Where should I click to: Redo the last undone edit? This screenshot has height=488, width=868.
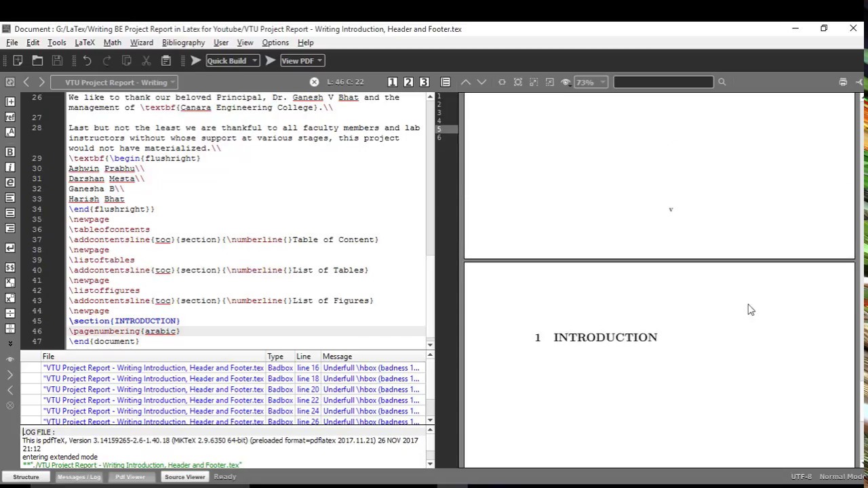pyautogui.click(x=106, y=61)
